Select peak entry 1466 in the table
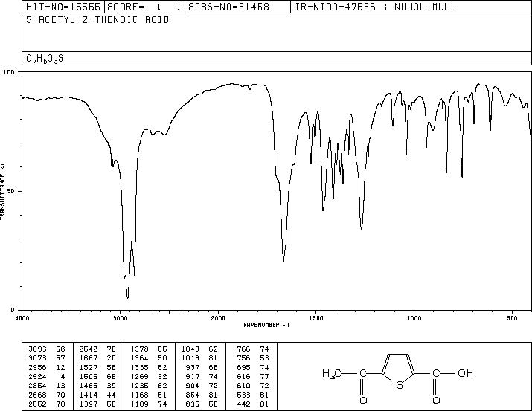 (x=89, y=386)
